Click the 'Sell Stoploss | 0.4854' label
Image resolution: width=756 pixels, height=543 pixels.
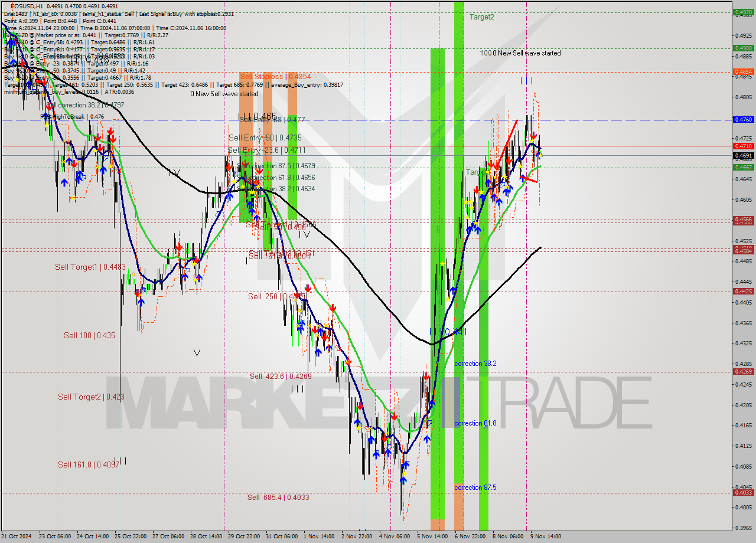coord(275,77)
